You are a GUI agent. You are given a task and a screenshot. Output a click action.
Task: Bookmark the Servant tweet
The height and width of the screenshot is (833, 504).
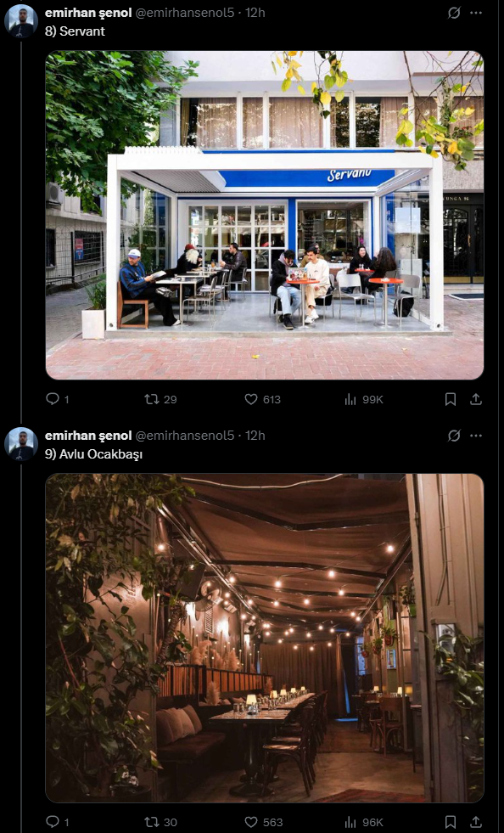tap(451, 399)
